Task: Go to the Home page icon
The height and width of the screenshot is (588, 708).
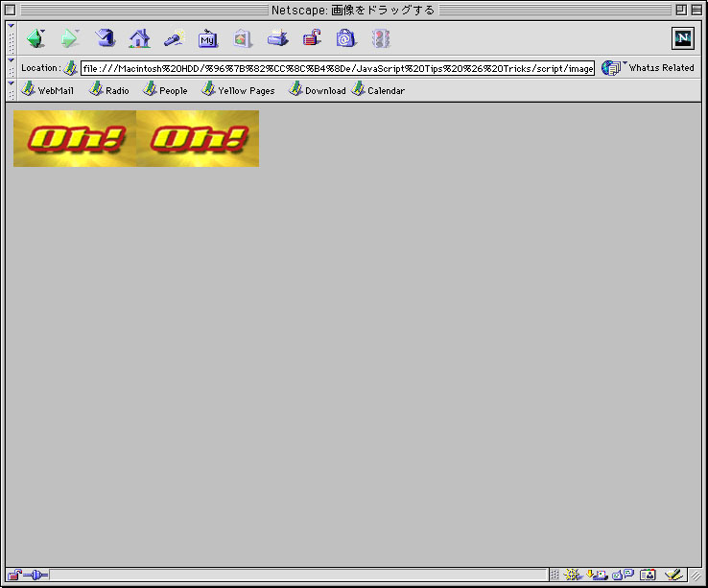Action: 139,38
